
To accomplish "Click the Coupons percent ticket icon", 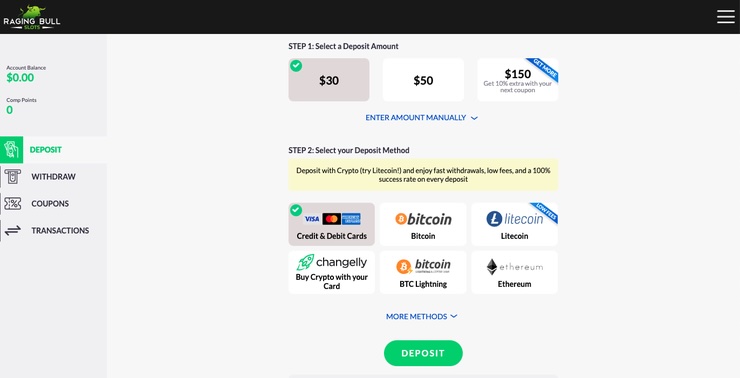I will 13,203.
